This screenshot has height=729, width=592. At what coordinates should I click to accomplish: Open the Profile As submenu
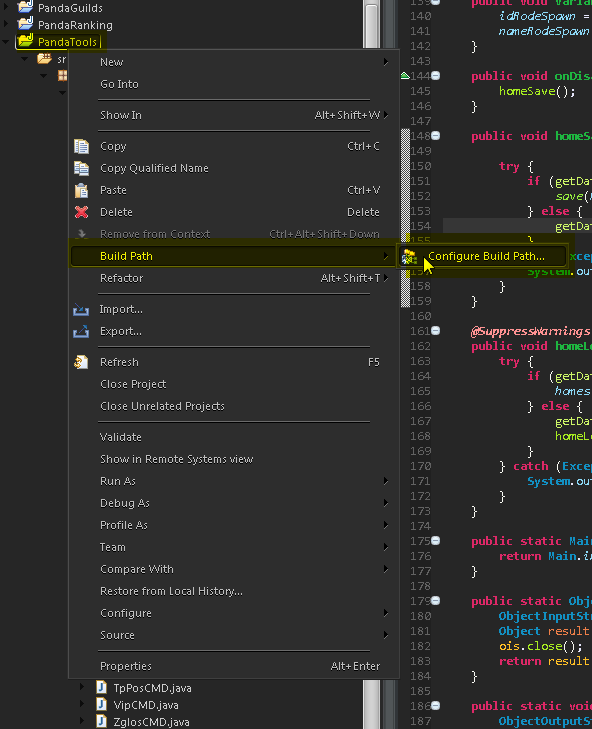tap(234, 525)
